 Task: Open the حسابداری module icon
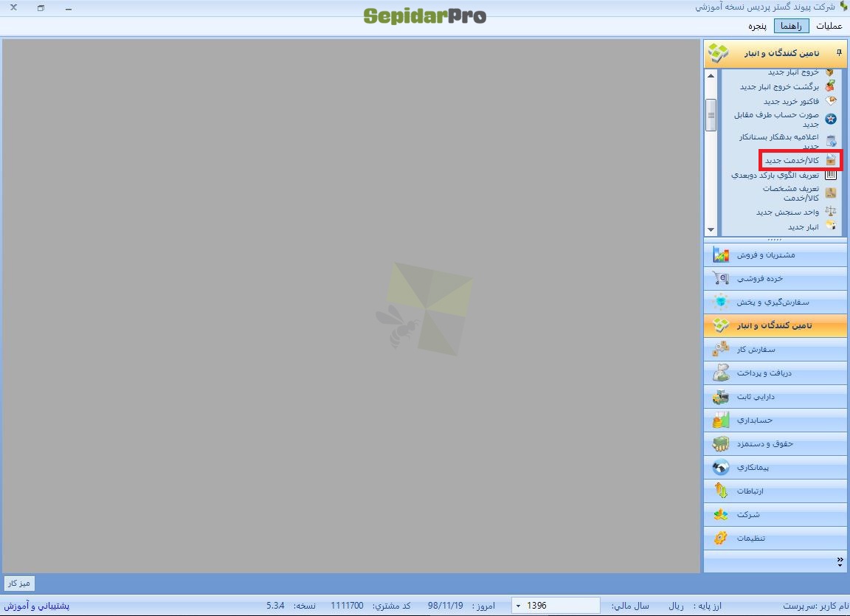721,420
